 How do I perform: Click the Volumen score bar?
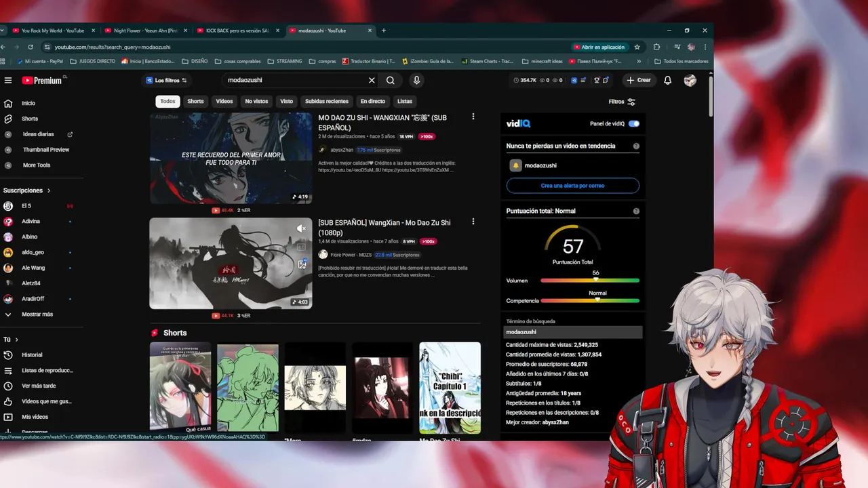tap(590, 280)
